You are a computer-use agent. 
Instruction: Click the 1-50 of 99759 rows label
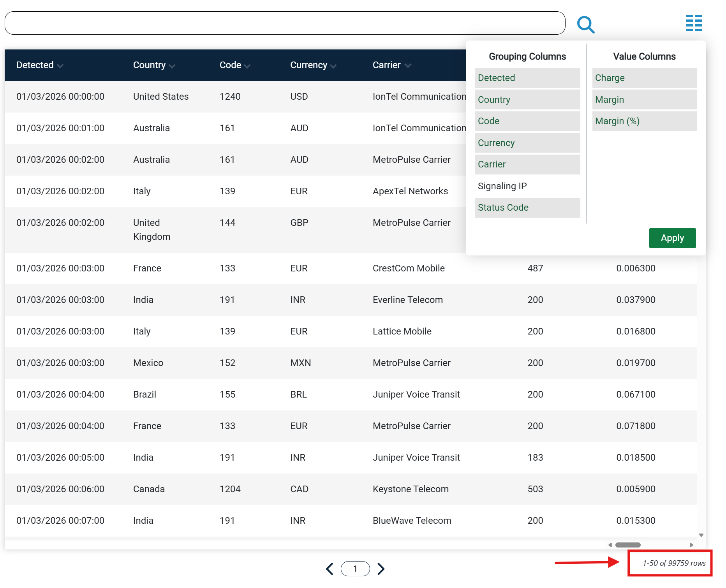(674, 563)
